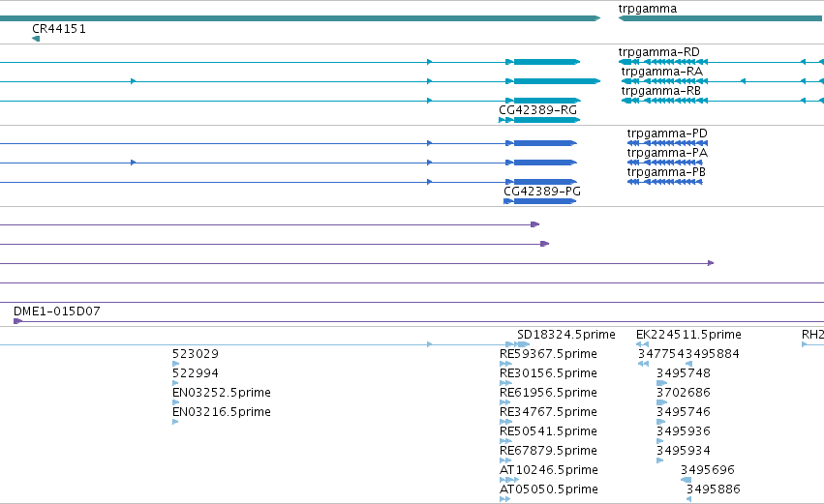Click the 3495748 feature label
Image resolution: width=824 pixels, height=504 pixels.
point(684,373)
